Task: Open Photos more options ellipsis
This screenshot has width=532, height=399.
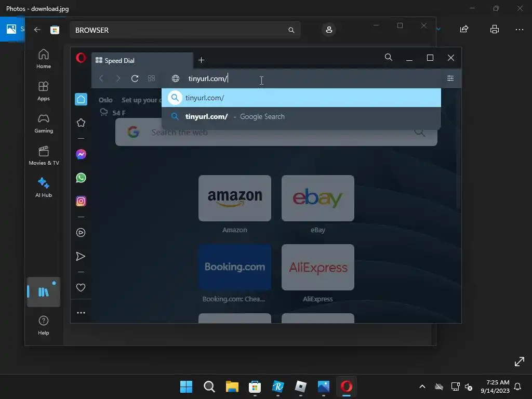Action: [x=519, y=30]
